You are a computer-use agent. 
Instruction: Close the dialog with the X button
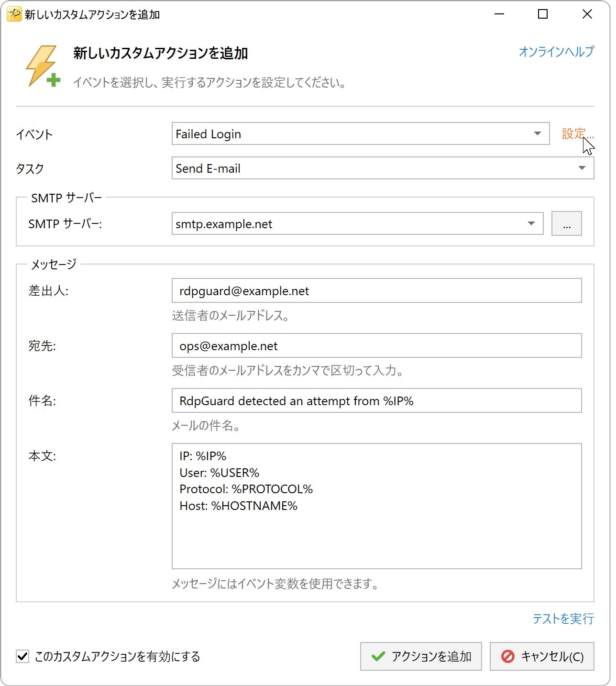[587, 14]
